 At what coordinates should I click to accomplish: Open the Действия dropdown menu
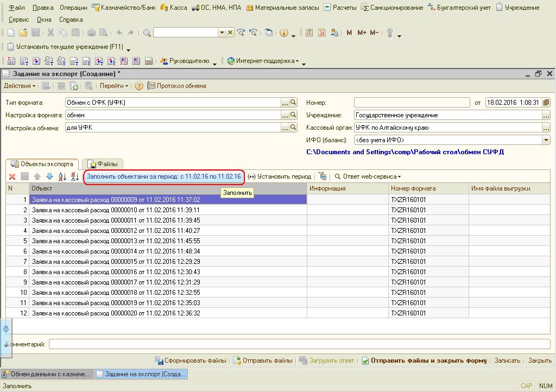click(20, 86)
